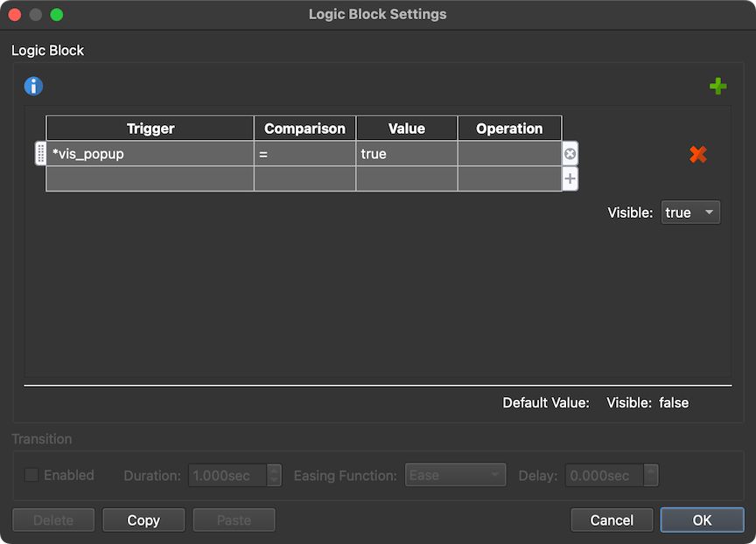Copy the logic block settings
This screenshot has width=756, height=544.
pos(143,520)
